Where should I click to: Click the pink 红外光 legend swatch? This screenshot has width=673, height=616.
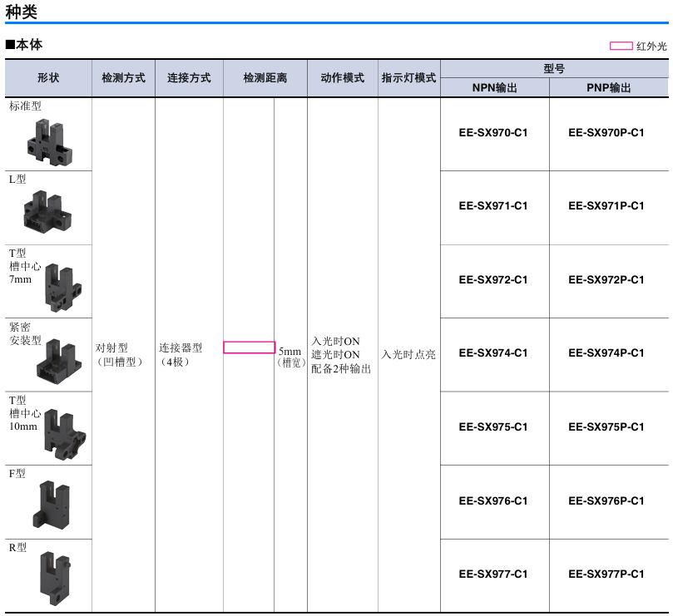point(621,46)
